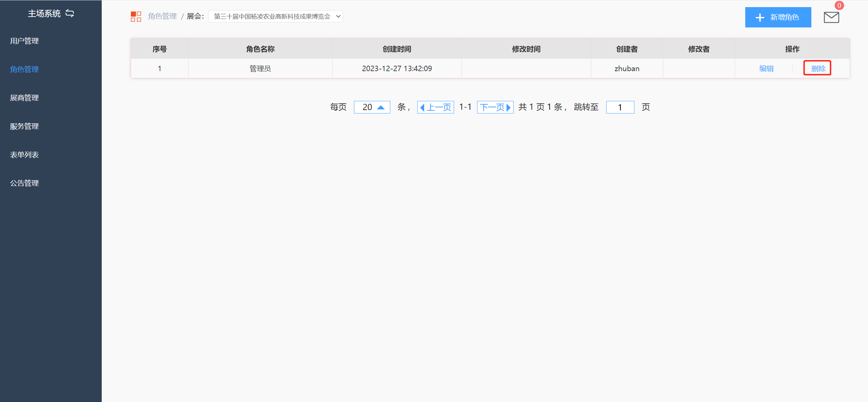Click the 序号 column header
The image size is (868, 402).
click(x=160, y=49)
